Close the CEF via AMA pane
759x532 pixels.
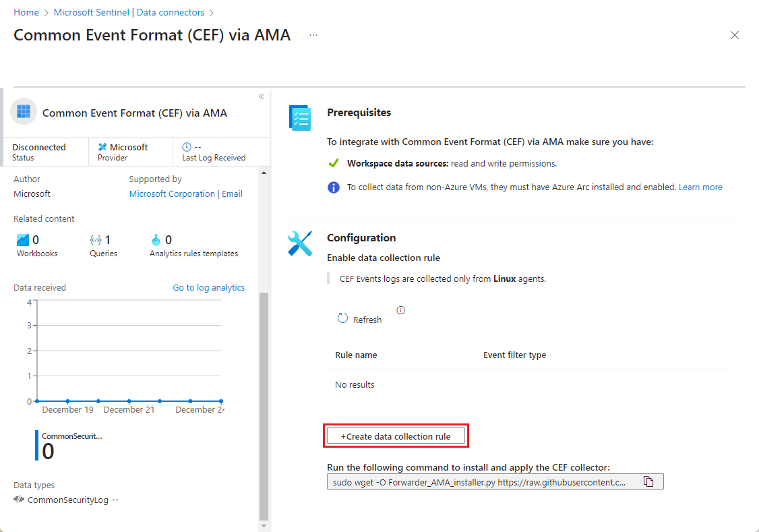[735, 36]
